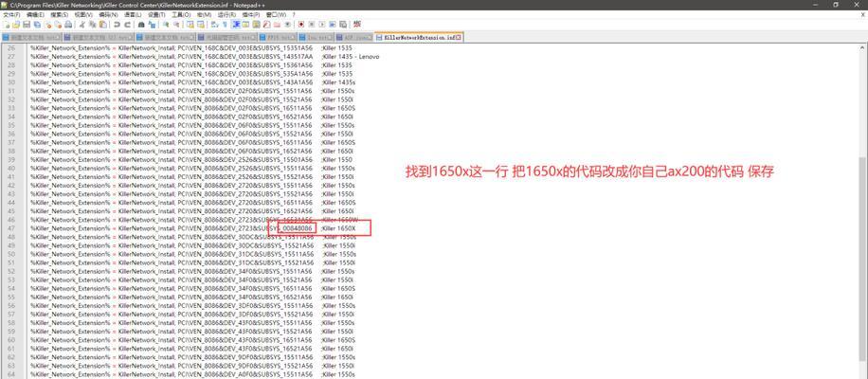
Task: Open the 语言(L) menu
Action: click(x=133, y=14)
